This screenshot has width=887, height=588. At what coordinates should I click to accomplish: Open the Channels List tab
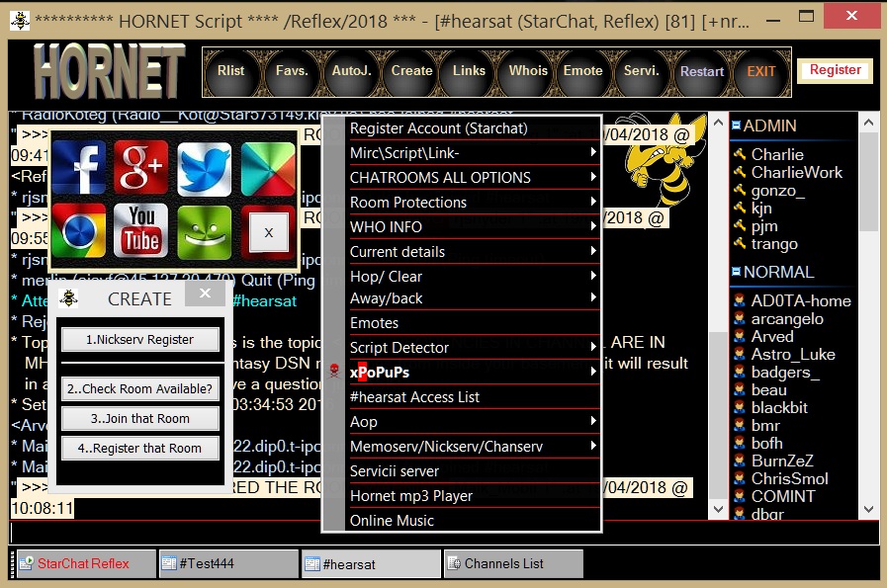513,563
